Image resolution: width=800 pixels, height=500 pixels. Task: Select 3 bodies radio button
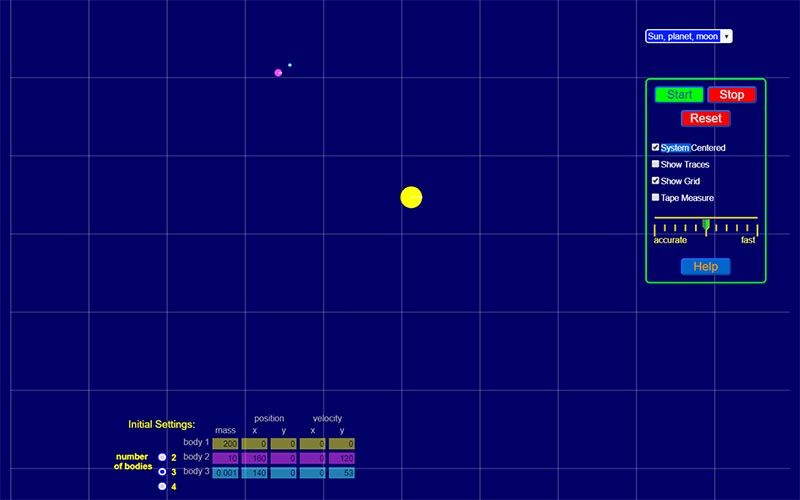tap(162, 471)
